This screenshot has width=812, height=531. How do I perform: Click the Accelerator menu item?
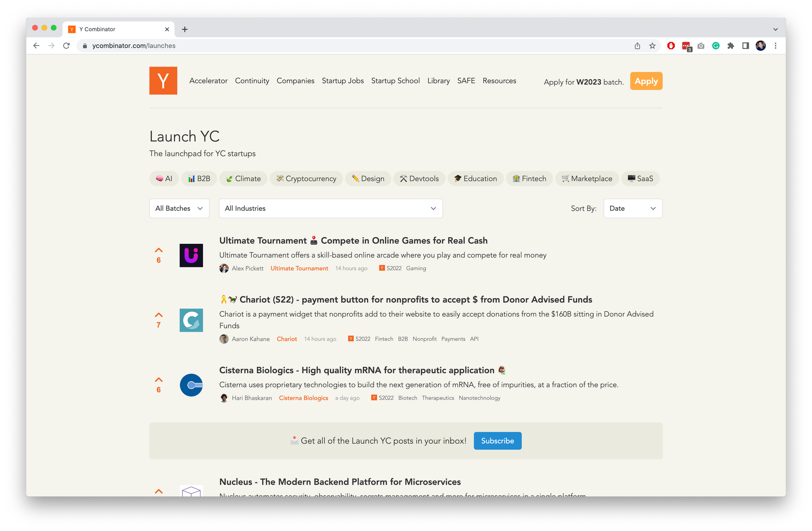(209, 81)
